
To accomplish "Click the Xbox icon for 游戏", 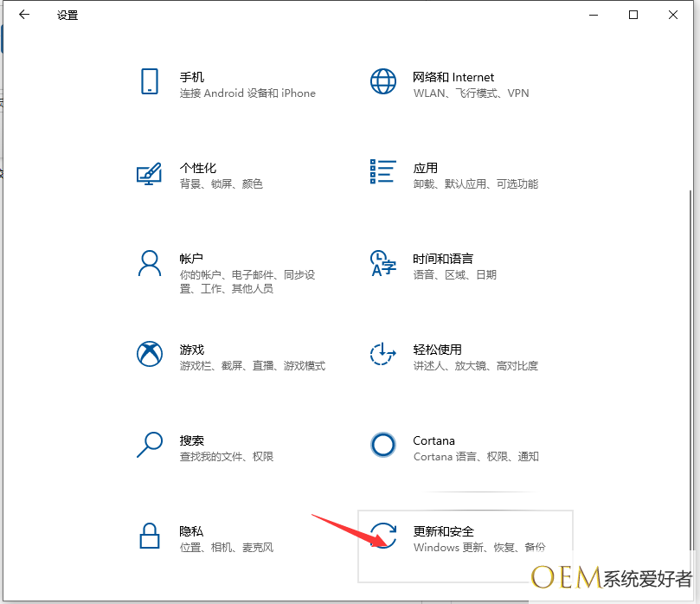I will point(149,354).
